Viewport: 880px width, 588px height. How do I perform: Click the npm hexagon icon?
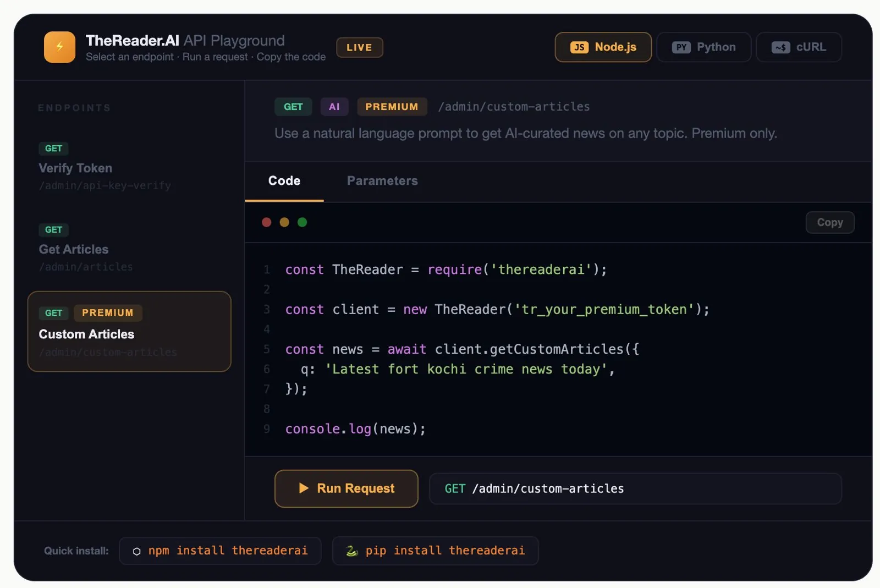tap(137, 551)
